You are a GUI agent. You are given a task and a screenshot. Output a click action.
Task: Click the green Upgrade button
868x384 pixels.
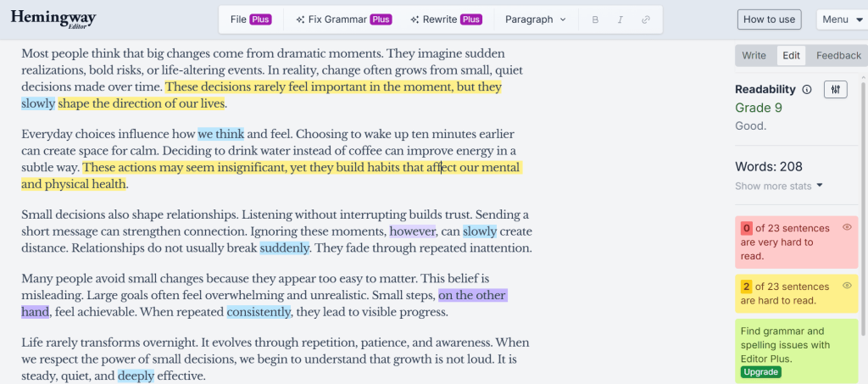760,372
